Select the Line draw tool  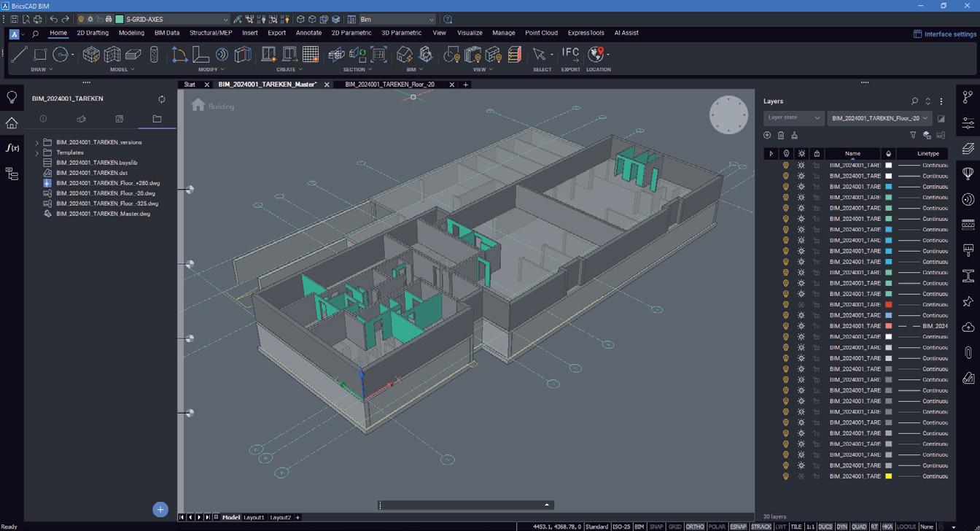coord(20,54)
